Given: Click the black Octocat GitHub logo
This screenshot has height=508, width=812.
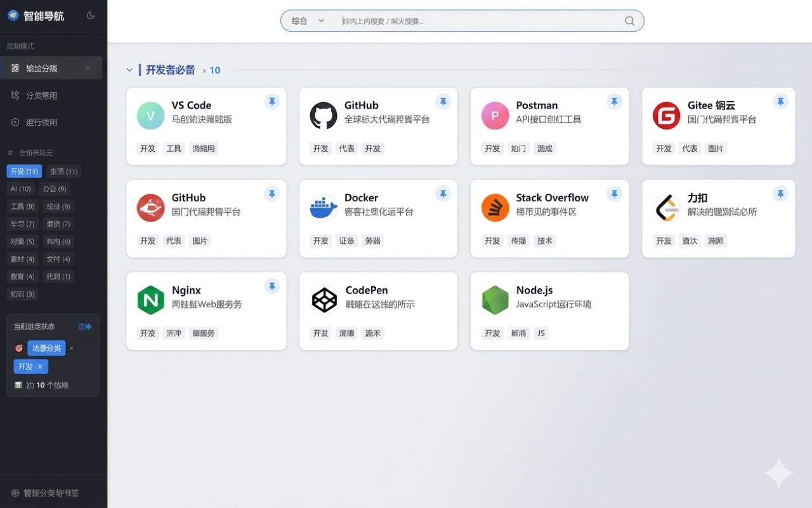Looking at the screenshot, I should [x=324, y=116].
